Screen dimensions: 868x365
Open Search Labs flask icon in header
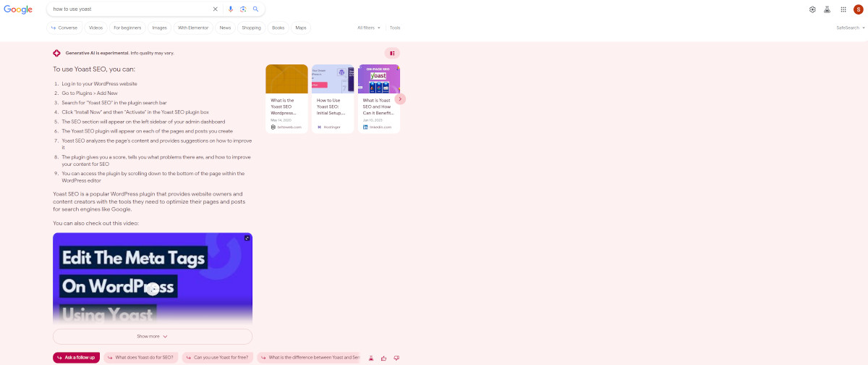click(x=827, y=9)
